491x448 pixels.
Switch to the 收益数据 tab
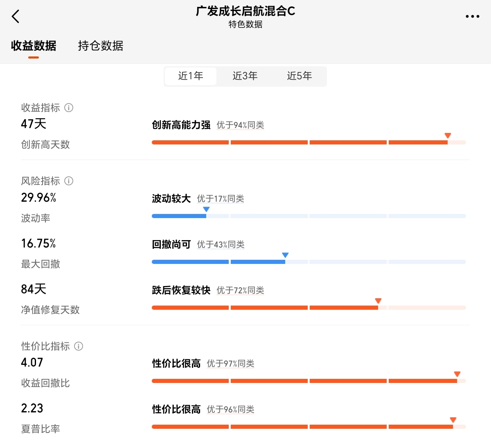34,46
